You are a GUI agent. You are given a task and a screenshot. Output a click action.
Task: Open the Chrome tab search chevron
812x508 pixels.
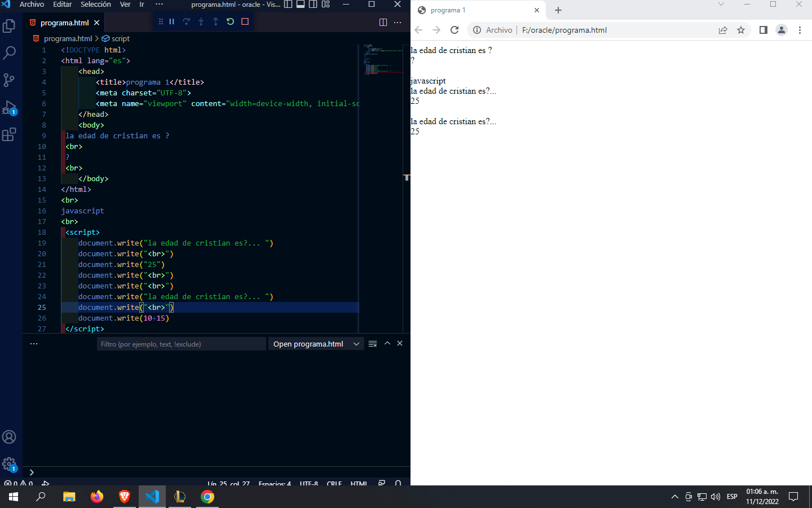(721, 5)
